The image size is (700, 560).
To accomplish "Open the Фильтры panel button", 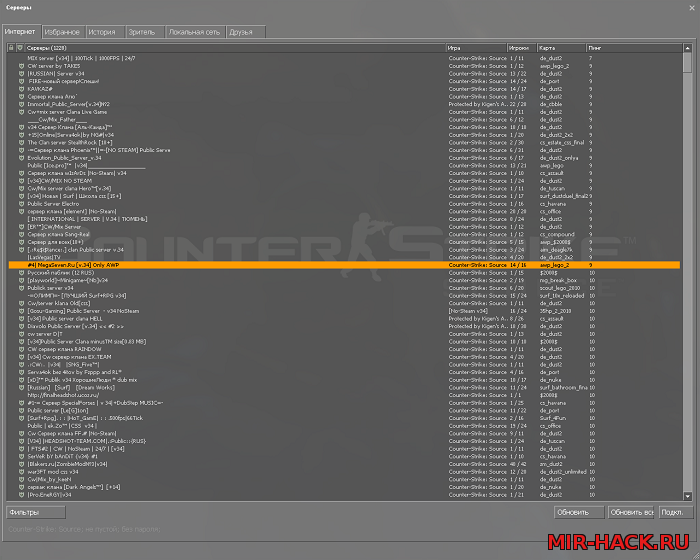I will coord(36,512).
